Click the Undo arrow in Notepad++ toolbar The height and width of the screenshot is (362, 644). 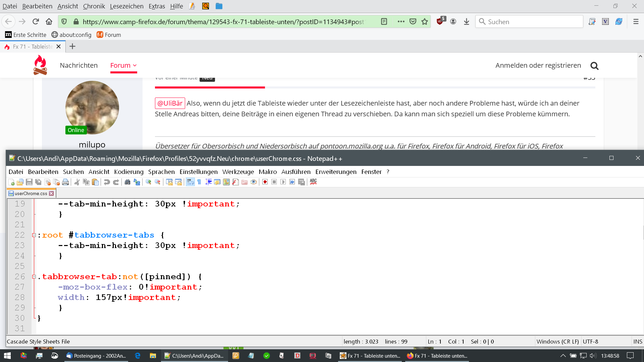[107, 182]
